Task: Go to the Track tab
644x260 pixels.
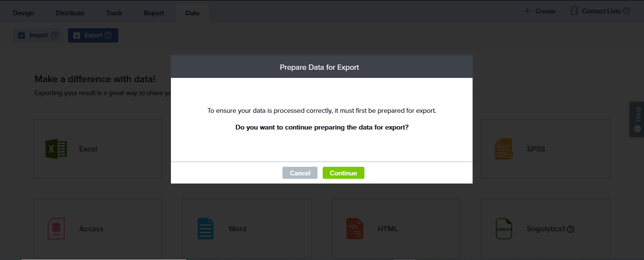Action: pyautogui.click(x=114, y=13)
